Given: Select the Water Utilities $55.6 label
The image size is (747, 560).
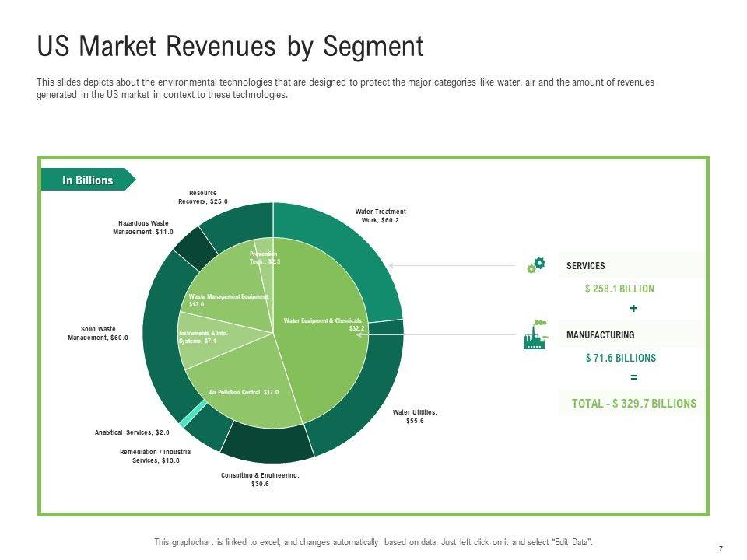Looking at the screenshot, I should (415, 416).
